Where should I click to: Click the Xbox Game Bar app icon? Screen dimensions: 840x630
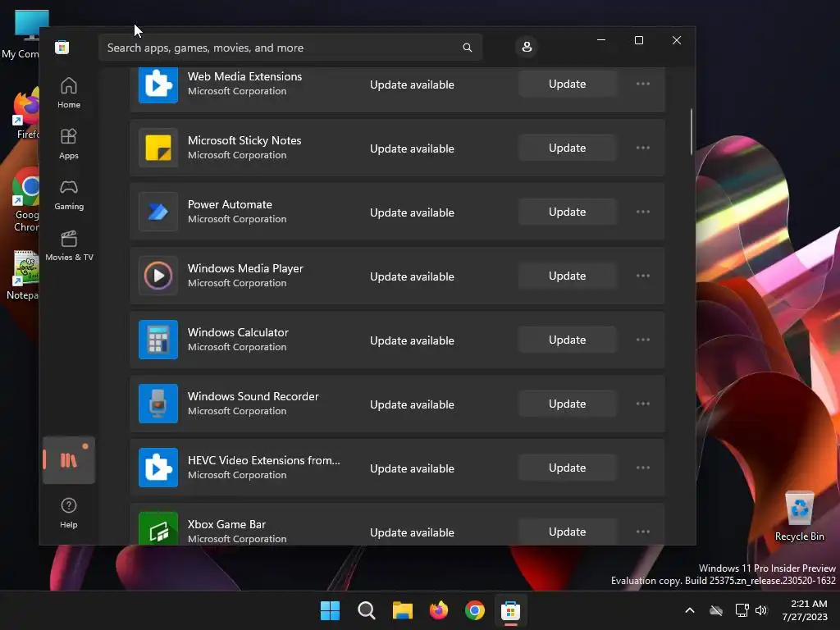[158, 529]
